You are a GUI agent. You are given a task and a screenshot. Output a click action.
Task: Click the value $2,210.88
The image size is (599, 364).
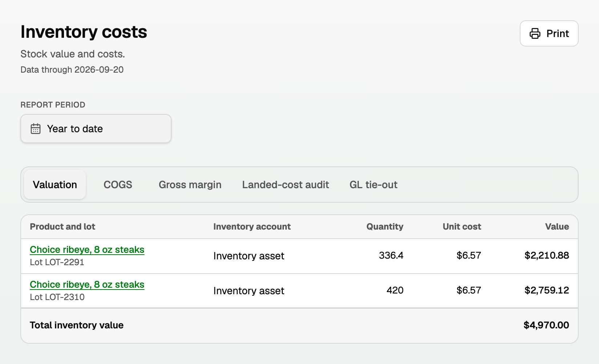pyautogui.click(x=547, y=255)
